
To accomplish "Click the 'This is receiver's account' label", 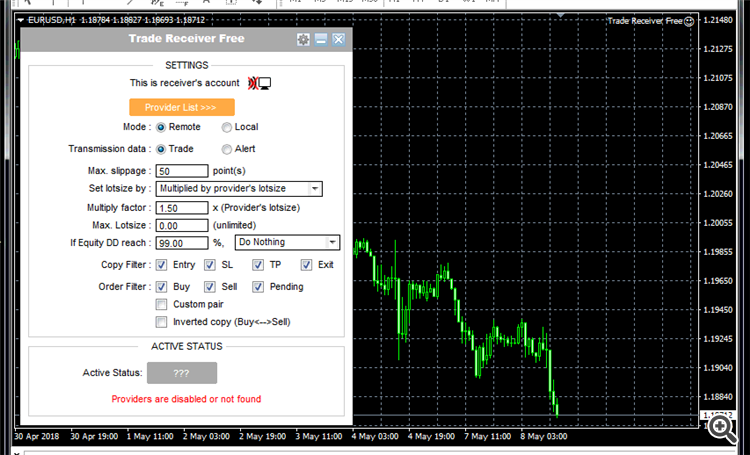I will pos(184,83).
